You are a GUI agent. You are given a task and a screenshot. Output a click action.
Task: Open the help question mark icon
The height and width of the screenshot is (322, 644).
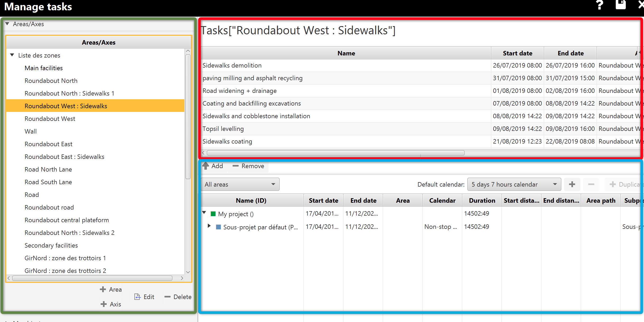click(x=599, y=5)
